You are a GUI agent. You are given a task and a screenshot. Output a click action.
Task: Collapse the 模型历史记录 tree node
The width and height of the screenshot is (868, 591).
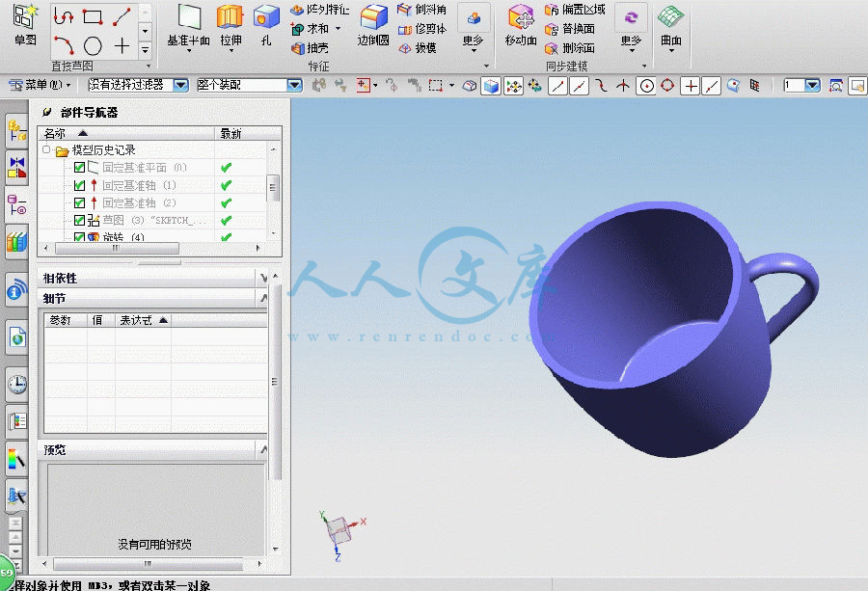tap(46, 149)
